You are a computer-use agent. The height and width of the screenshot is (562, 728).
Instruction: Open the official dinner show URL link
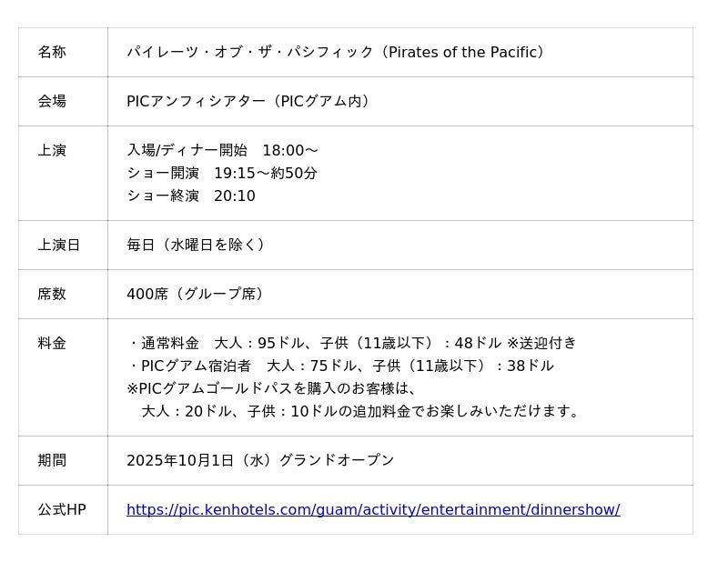click(x=373, y=510)
